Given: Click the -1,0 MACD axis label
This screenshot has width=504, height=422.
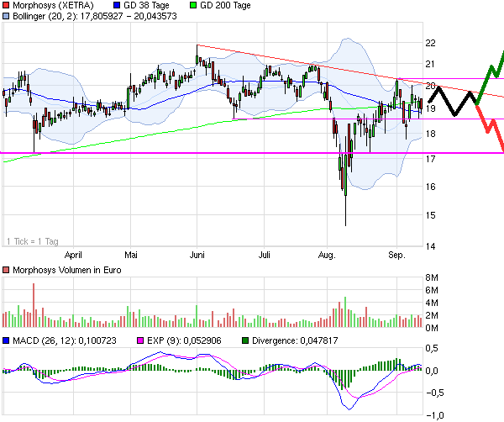Looking at the screenshot, I should (434, 415).
